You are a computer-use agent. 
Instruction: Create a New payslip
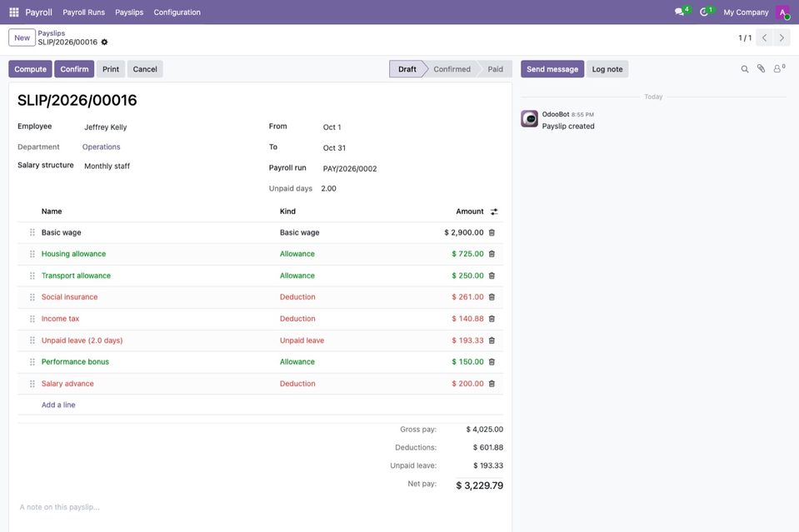(22, 37)
